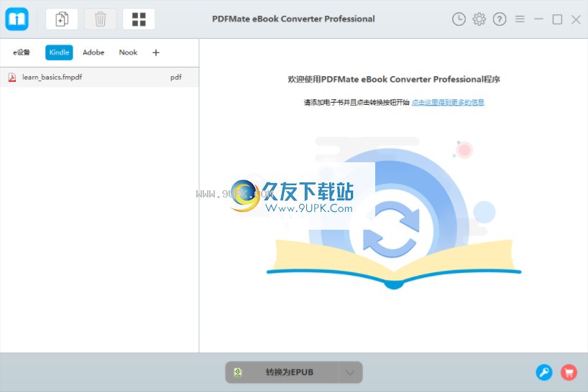Switch to grid view layout icon
588x392 pixels.
tap(139, 19)
